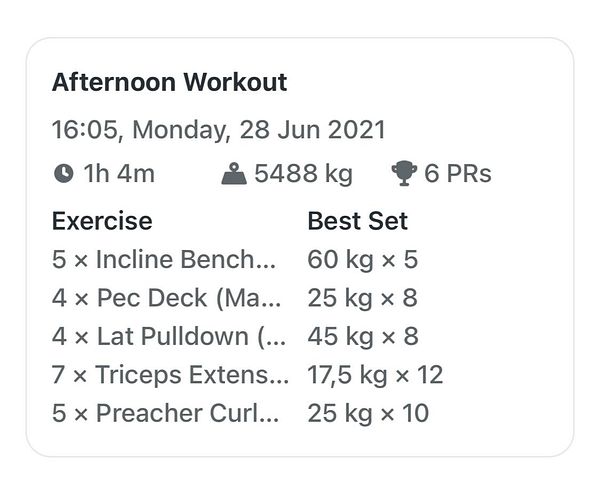Open the Pec Deck exercise row
Image resolution: width=600 pixels, height=494 pixels.
[x=166, y=298]
